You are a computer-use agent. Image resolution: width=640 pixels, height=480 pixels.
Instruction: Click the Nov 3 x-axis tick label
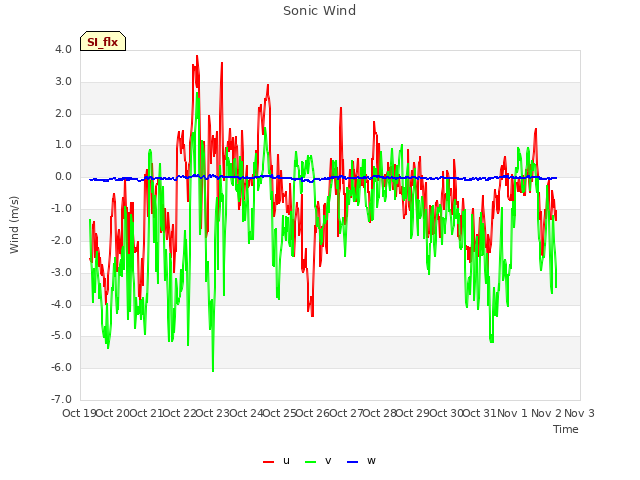click(579, 413)
